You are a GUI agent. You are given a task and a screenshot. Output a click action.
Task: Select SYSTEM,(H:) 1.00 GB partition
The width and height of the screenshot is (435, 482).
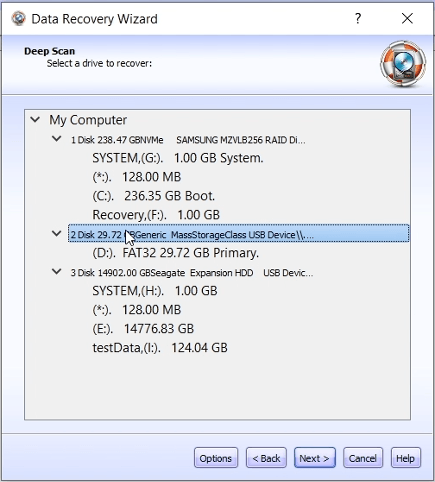click(x=155, y=291)
